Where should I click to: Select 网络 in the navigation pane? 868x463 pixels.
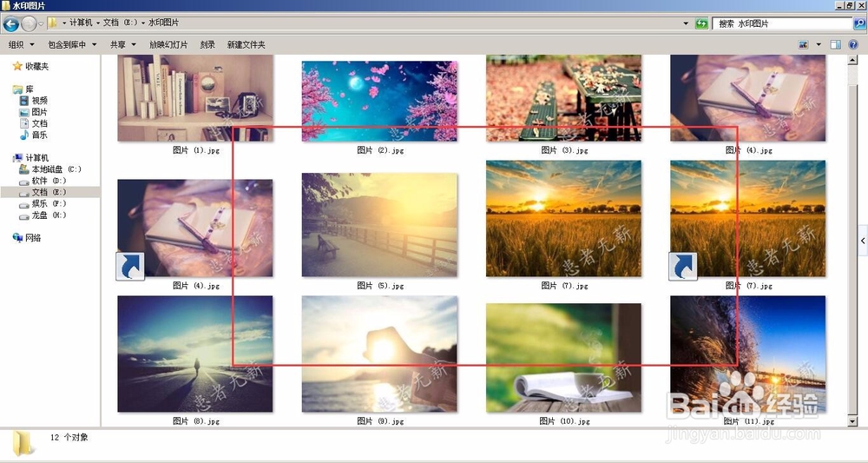(x=27, y=238)
